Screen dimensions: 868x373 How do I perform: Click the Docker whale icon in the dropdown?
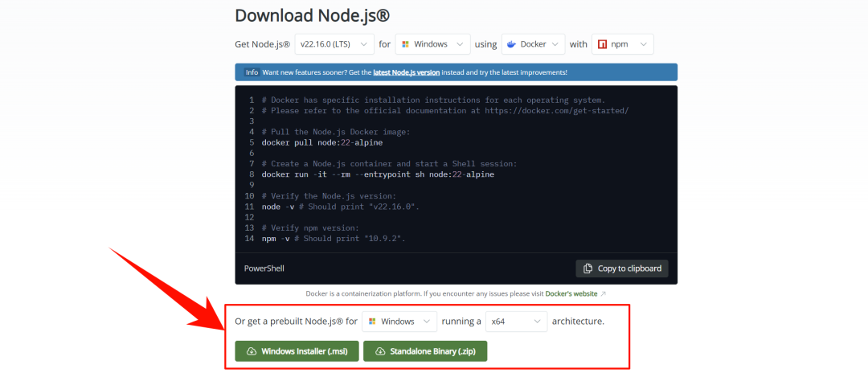coord(511,44)
